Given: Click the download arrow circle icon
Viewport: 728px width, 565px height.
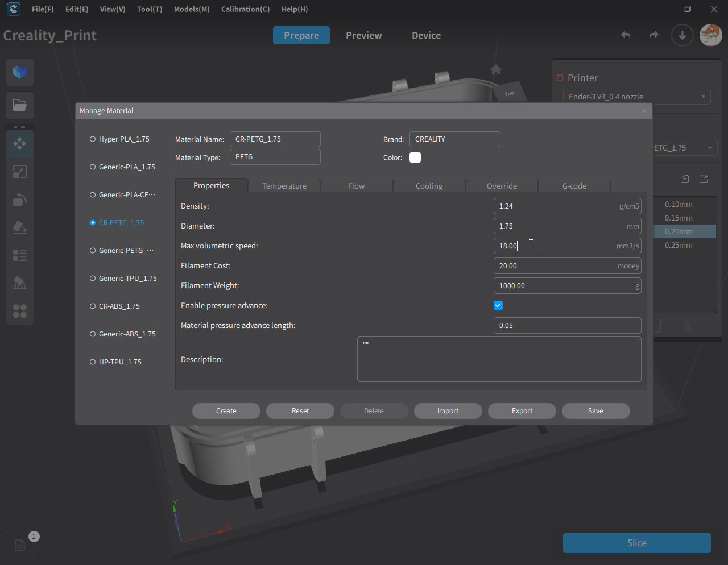Looking at the screenshot, I should click(x=682, y=35).
